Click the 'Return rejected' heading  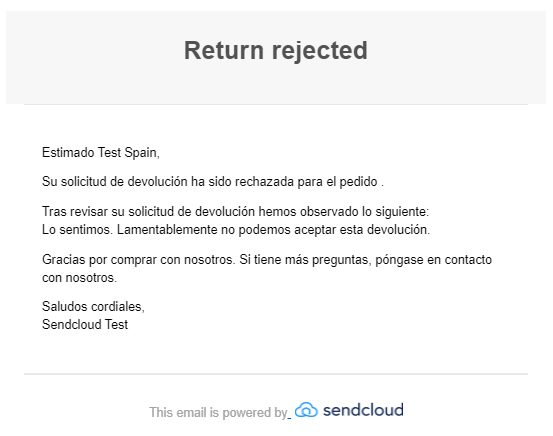[276, 50]
